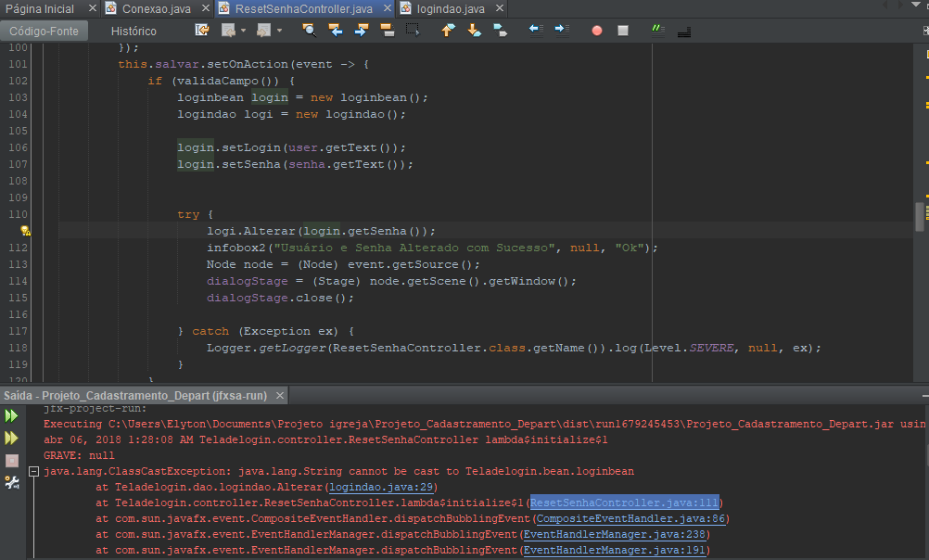Toggle Highlight Search icon
Viewport: 929px width, 560px height.
388,31
